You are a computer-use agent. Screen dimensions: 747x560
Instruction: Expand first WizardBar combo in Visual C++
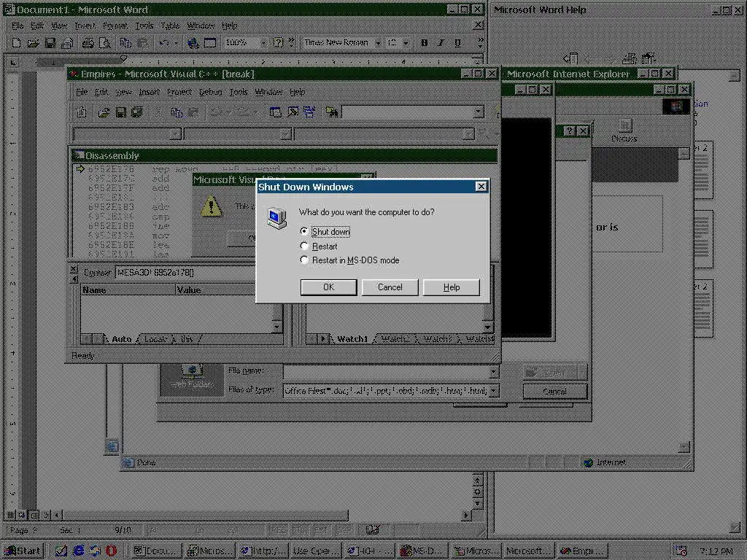tap(176, 134)
